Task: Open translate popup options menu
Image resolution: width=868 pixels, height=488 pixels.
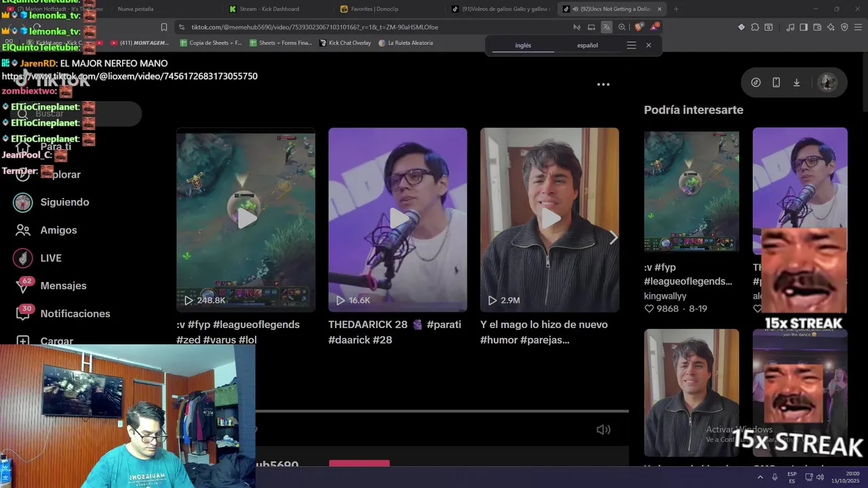Action: 631,45
